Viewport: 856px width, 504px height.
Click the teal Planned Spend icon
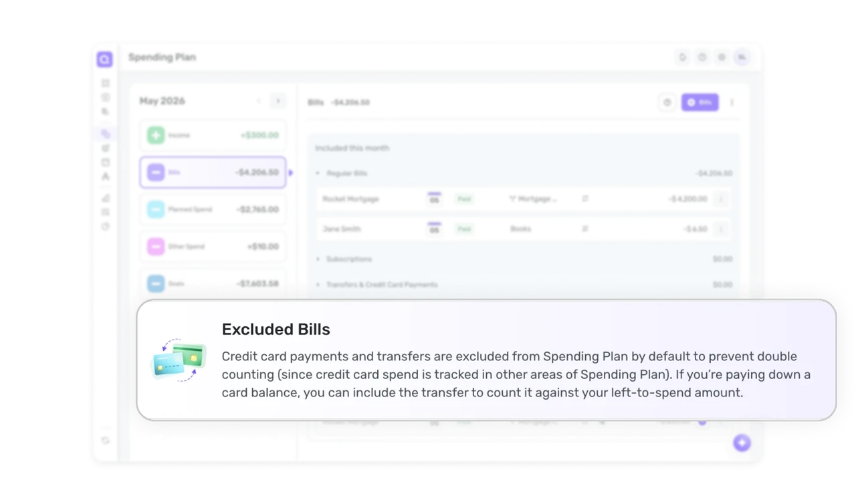[x=156, y=209]
